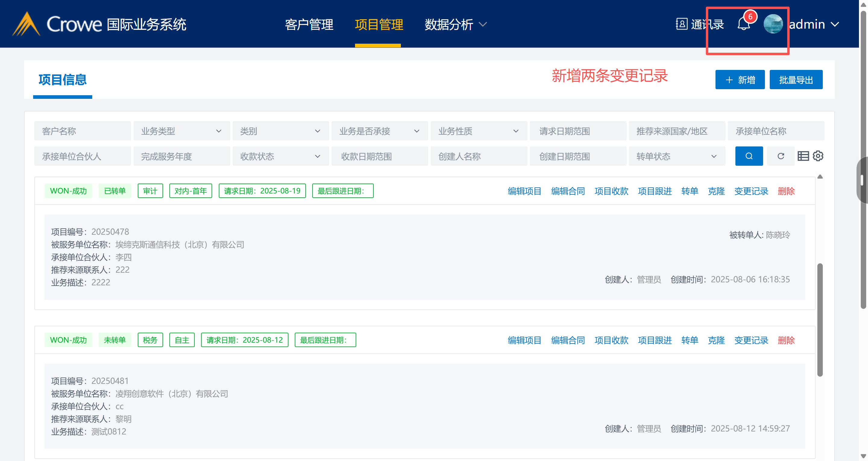This screenshot has height=461, width=868.
Task: Click the project list vertical scrollbar
Action: click(x=820, y=319)
